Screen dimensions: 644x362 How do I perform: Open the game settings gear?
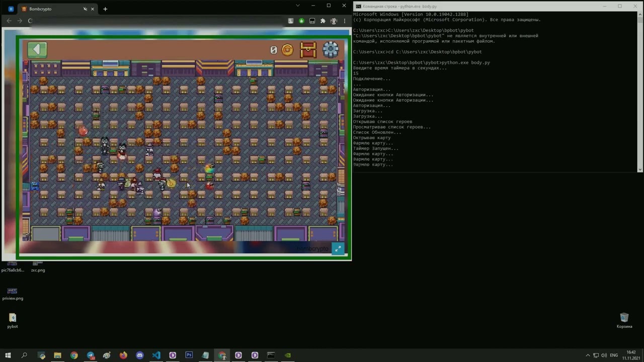(x=331, y=49)
